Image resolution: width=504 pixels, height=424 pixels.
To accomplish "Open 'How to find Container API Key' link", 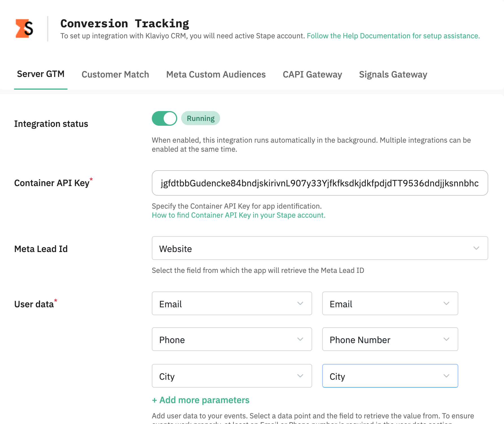I will [x=239, y=215].
